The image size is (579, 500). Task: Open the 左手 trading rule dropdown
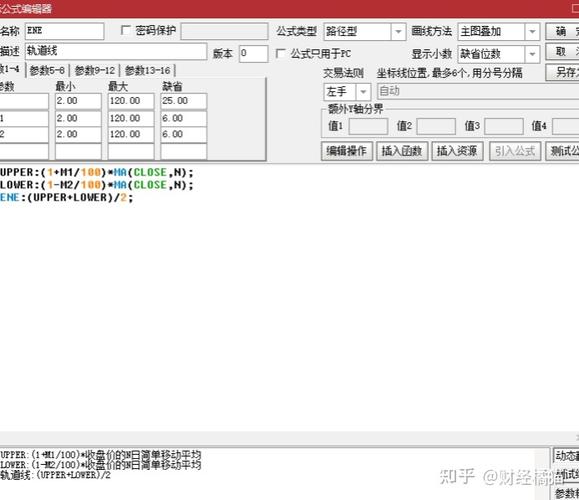363,92
